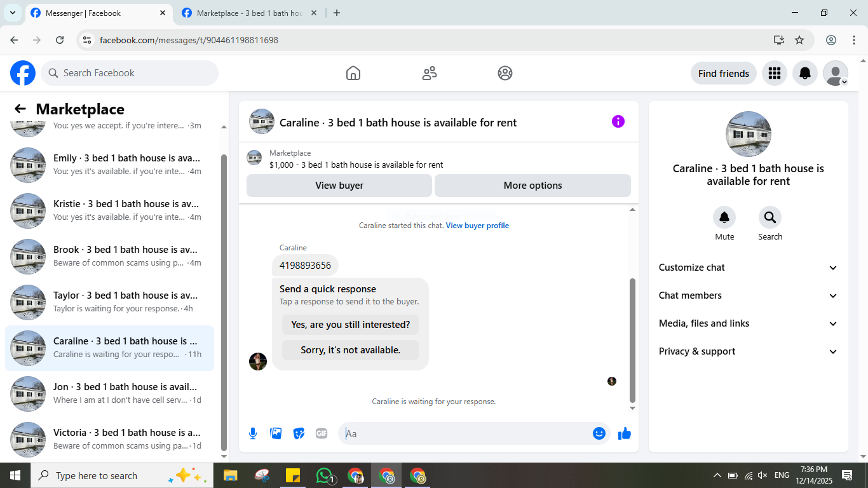Open WhatsApp from the taskbar

pos(325,475)
